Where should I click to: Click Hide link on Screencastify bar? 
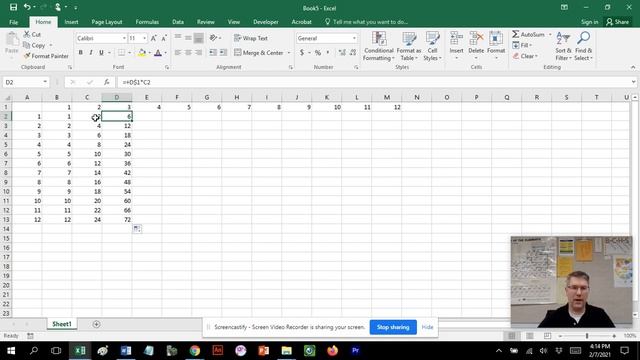click(x=427, y=327)
